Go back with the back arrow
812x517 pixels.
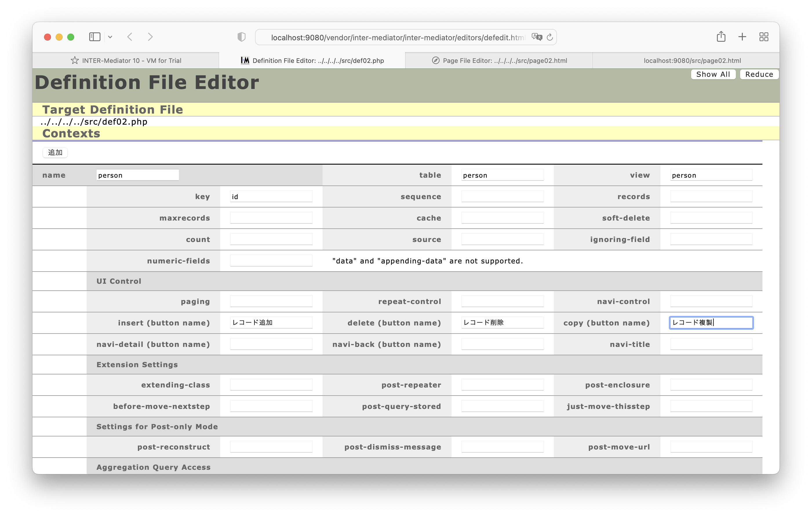coord(130,37)
